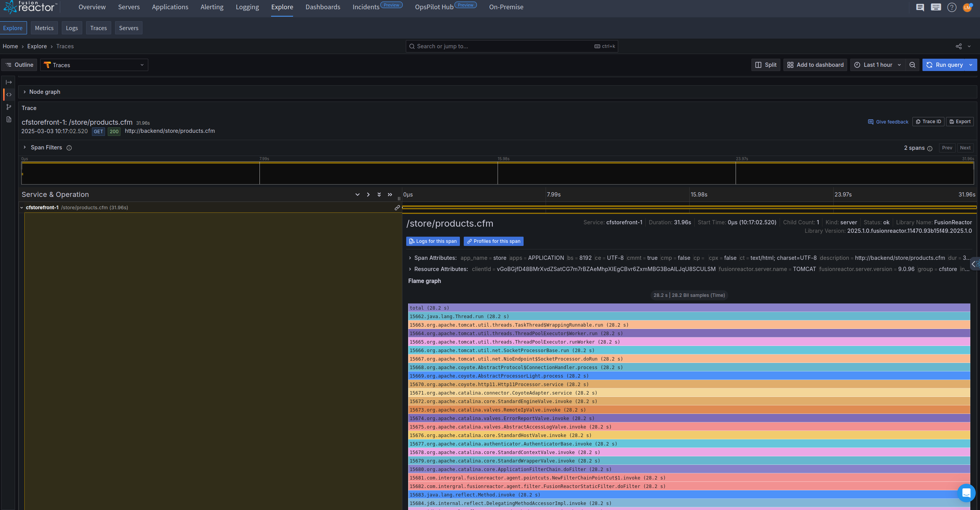980x510 pixels.
Task: Expand all spans double chevron
Action: (390, 195)
